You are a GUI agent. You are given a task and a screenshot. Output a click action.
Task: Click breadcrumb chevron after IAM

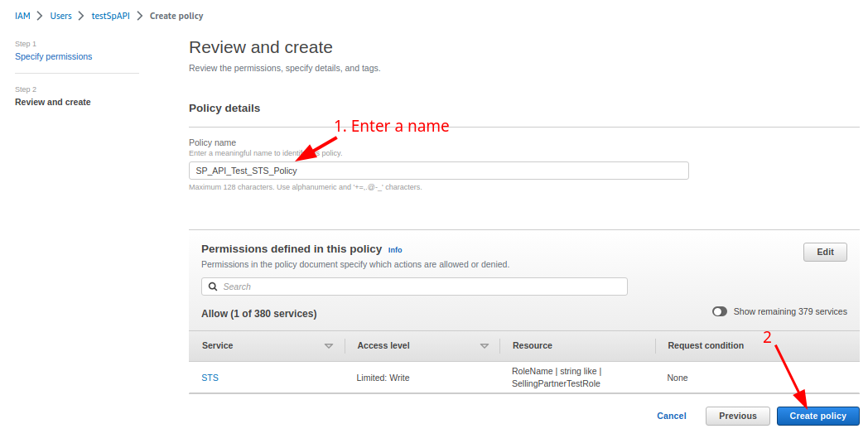coord(40,16)
